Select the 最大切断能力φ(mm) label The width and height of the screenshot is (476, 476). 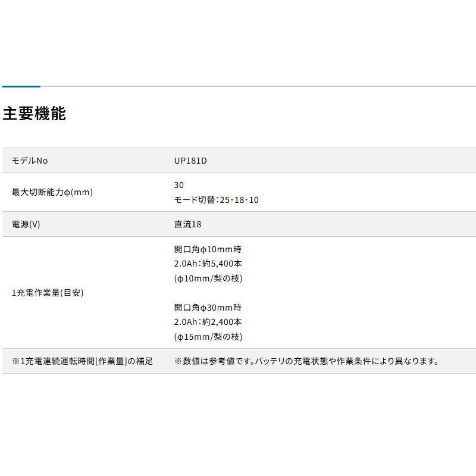(x=52, y=192)
